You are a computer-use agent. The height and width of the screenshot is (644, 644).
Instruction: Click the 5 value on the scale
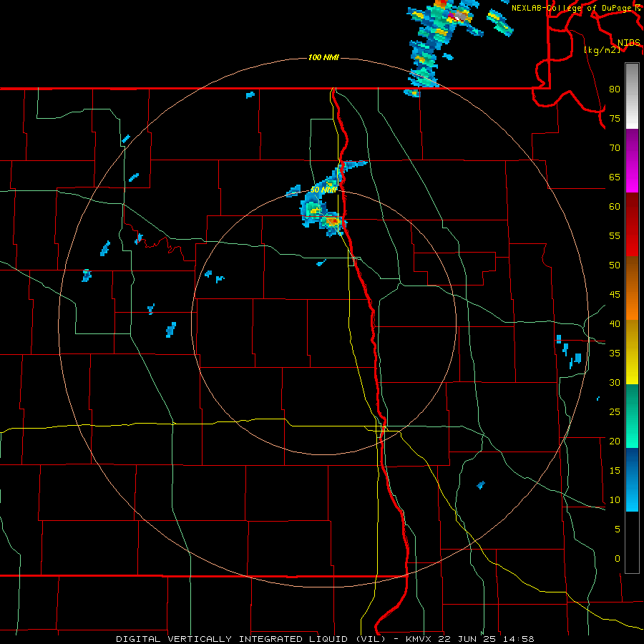(618, 530)
